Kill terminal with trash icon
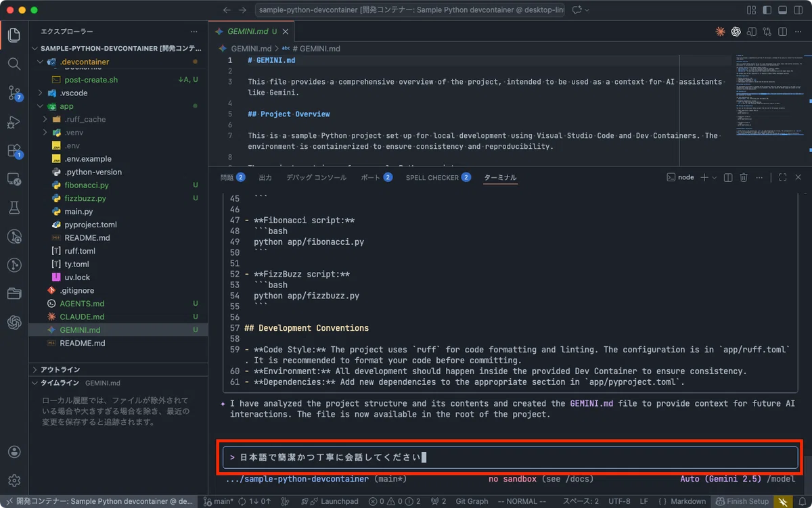Screen dimensions: 812x508 click(744, 177)
